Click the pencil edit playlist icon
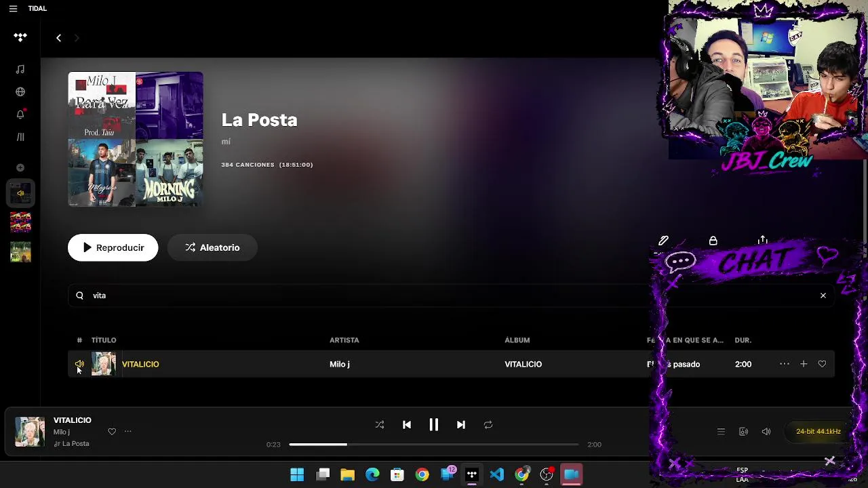The height and width of the screenshot is (488, 868). (663, 241)
